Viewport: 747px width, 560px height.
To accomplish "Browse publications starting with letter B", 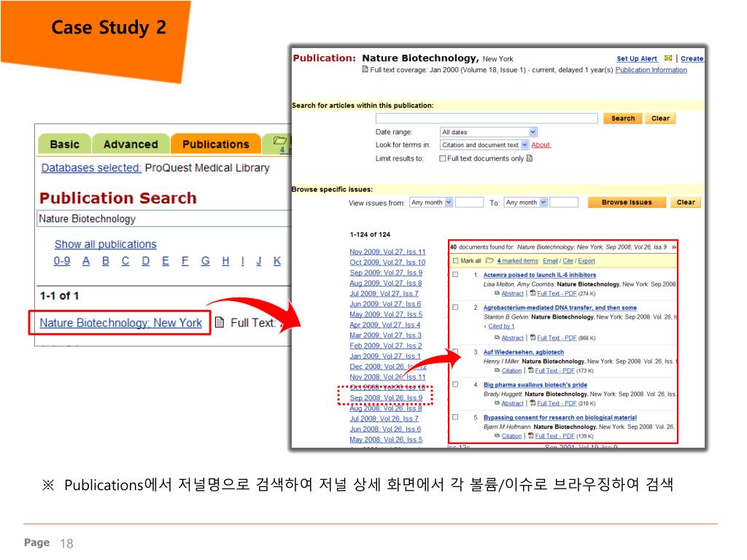I will click(x=105, y=261).
